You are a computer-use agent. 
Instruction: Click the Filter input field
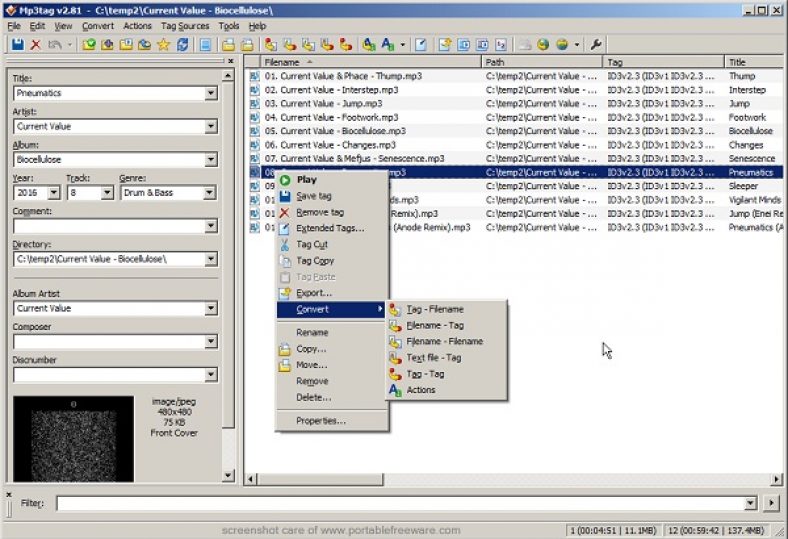(400, 503)
